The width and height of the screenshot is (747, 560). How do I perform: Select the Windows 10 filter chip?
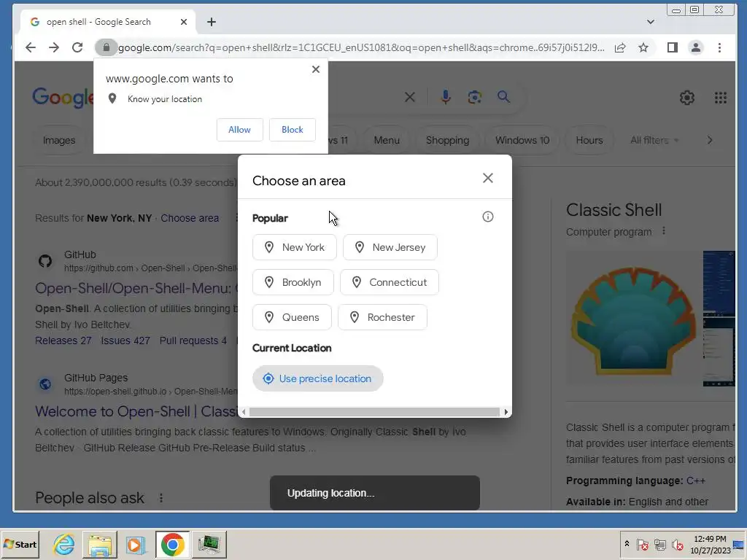[x=522, y=141]
